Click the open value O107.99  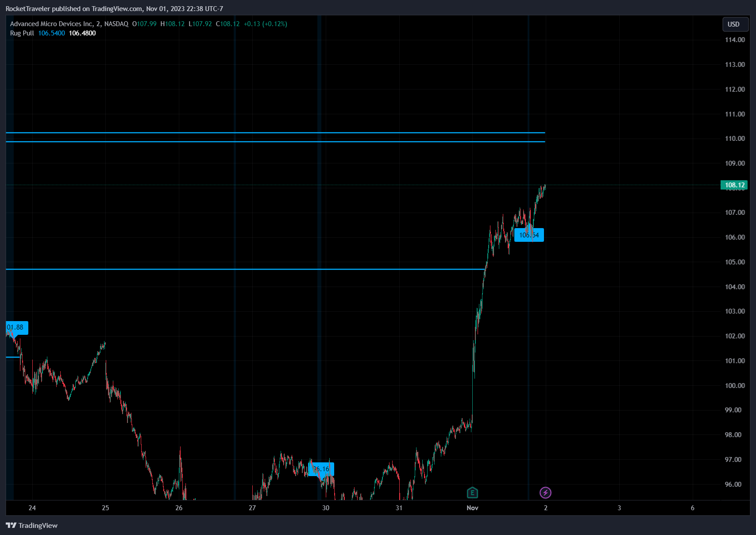(x=144, y=24)
